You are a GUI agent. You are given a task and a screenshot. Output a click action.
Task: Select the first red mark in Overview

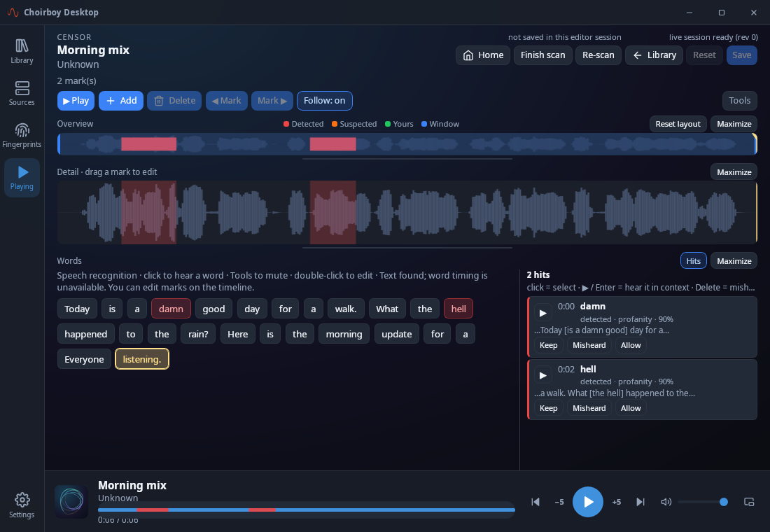[149, 144]
